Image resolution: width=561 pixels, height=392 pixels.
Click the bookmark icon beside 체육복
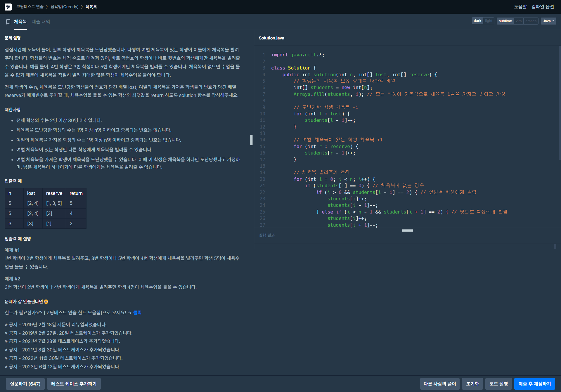(x=8, y=22)
